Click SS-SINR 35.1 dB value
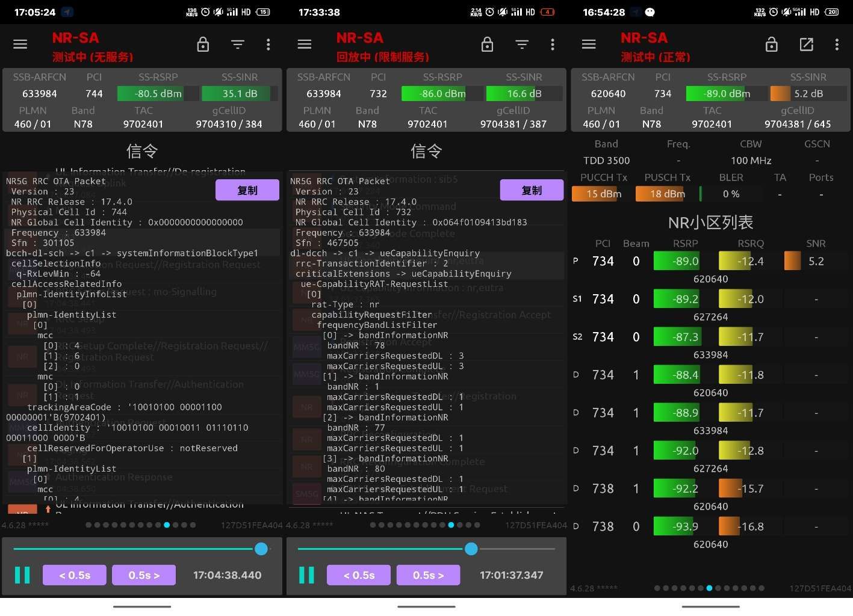This screenshot has height=616, width=853. click(x=240, y=93)
